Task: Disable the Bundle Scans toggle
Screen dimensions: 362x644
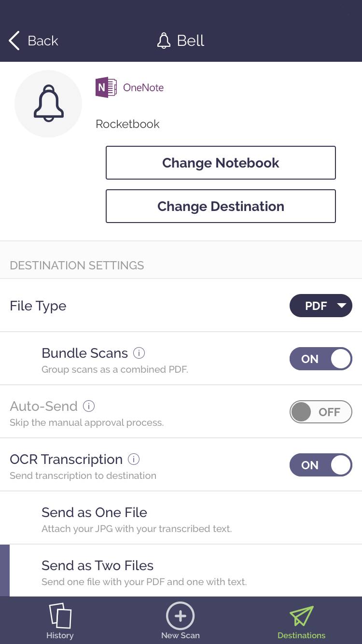Action: [320, 359]
